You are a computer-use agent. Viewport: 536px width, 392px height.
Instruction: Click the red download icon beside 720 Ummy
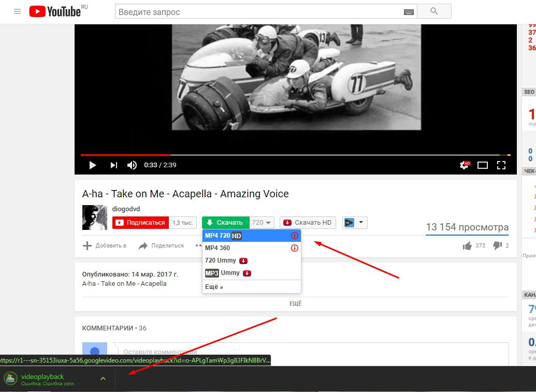[x=243, y=261]
